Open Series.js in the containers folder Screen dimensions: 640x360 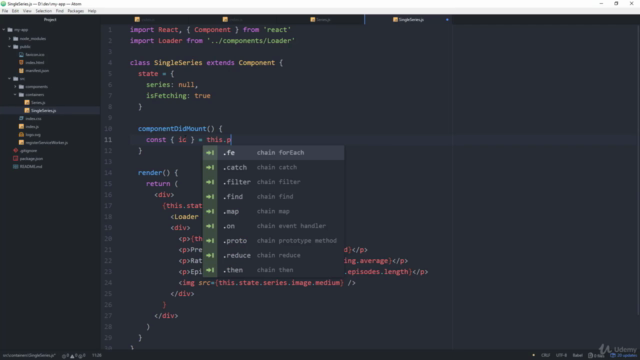(38, 102)
